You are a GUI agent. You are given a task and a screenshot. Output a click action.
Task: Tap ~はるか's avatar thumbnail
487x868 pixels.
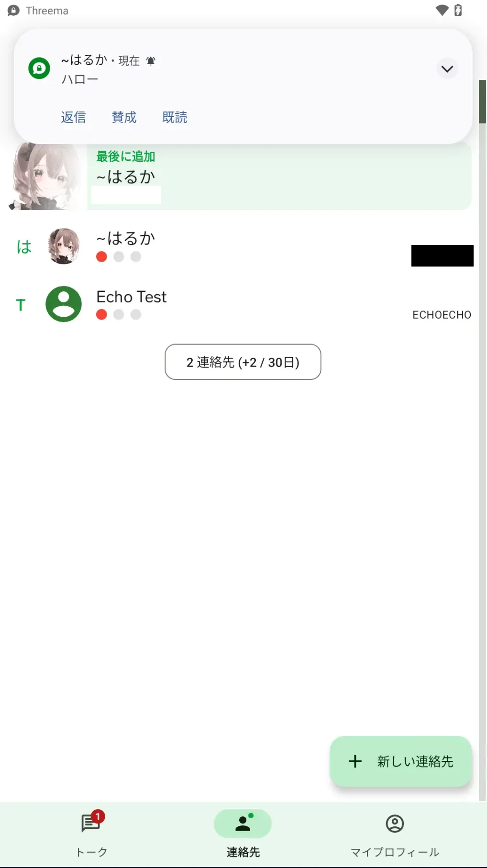(63, 246)
